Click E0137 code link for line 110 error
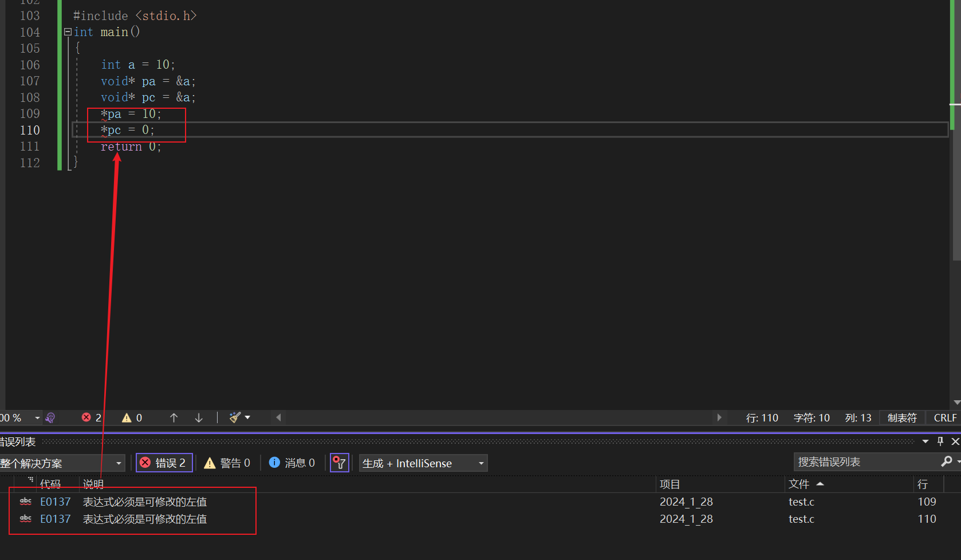 [x=56, y=519]
